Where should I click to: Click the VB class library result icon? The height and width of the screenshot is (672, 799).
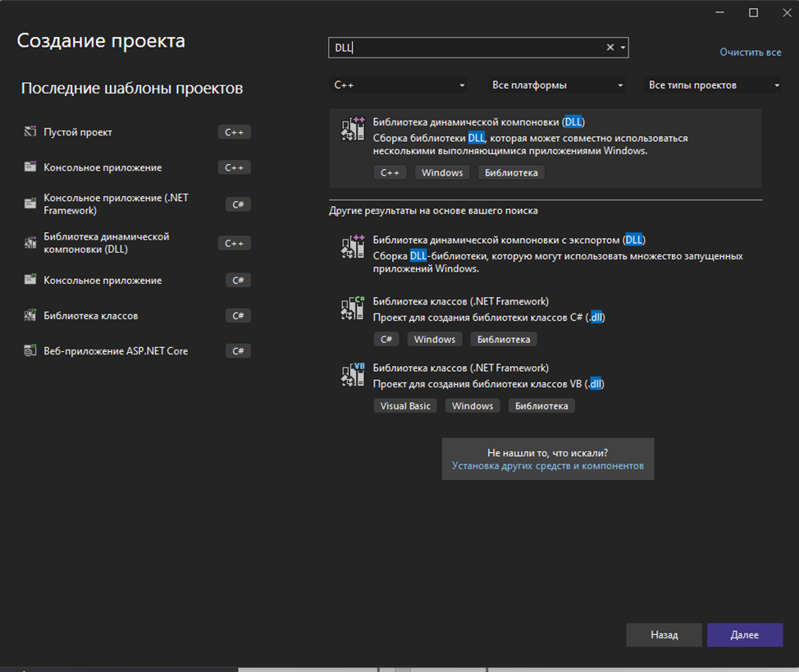353,375
